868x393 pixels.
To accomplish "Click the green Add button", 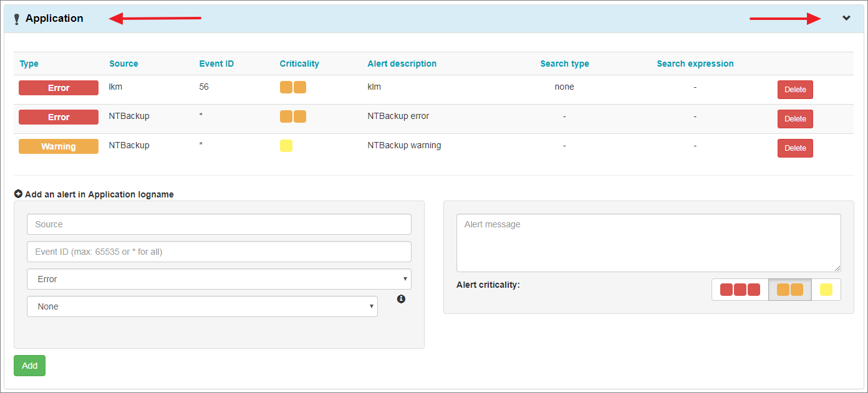I will (x=29, y=366).
